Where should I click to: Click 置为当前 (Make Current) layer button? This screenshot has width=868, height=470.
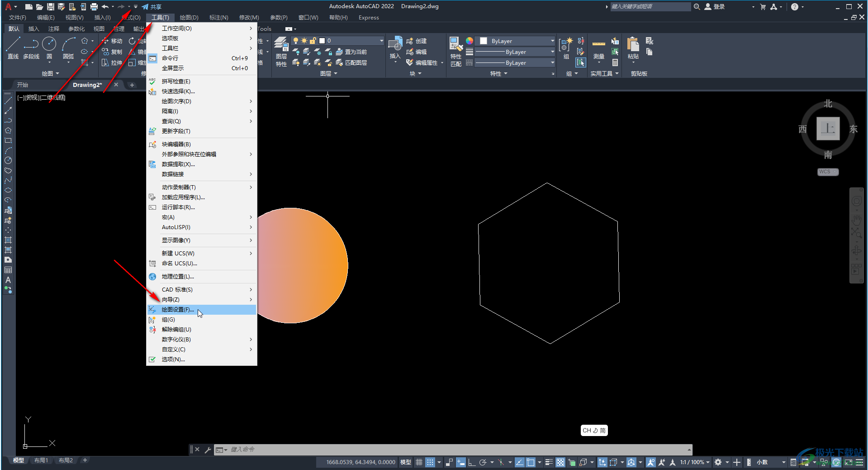point(351,52)
